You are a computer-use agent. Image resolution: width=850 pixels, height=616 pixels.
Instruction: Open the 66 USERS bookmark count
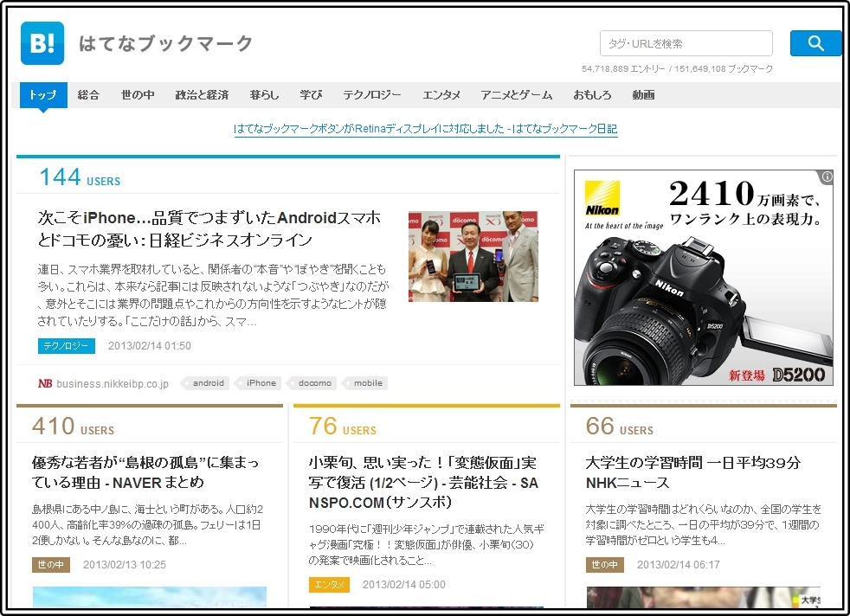(x=620, y=427)
